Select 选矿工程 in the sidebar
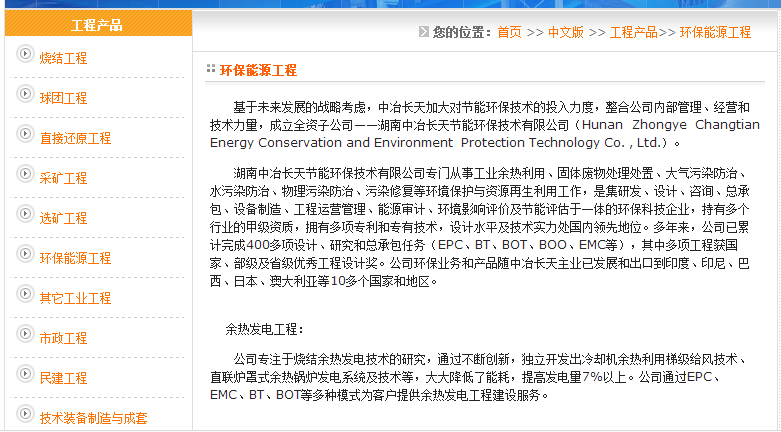Screen dimensions: 781x432 coord(63,218)
